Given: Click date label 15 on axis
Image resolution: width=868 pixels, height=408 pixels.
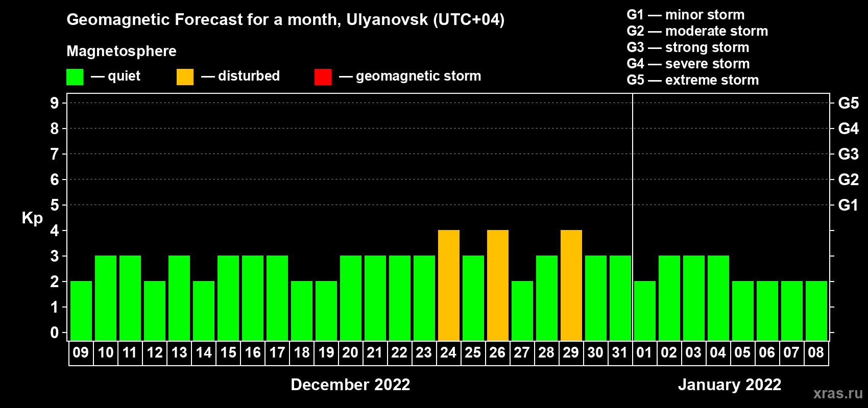Looking at the screenshot, I should pyautogui.click(x=228, y=353).
